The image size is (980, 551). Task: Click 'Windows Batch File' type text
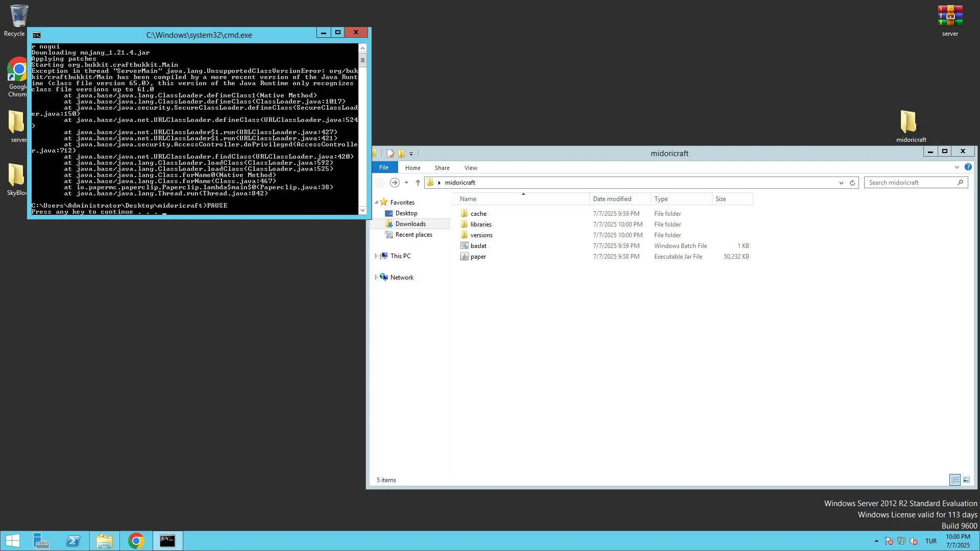click(680, 246)
